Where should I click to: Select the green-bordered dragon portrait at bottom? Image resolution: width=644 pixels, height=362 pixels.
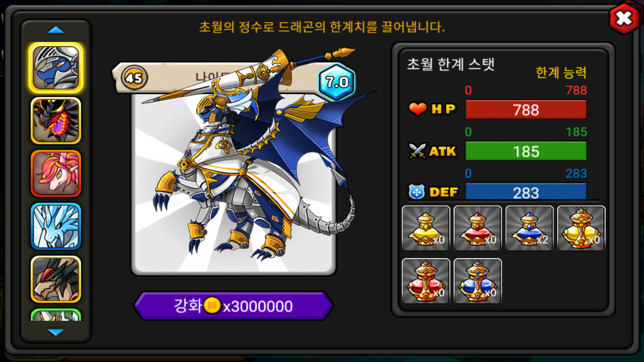coord(56,315)
